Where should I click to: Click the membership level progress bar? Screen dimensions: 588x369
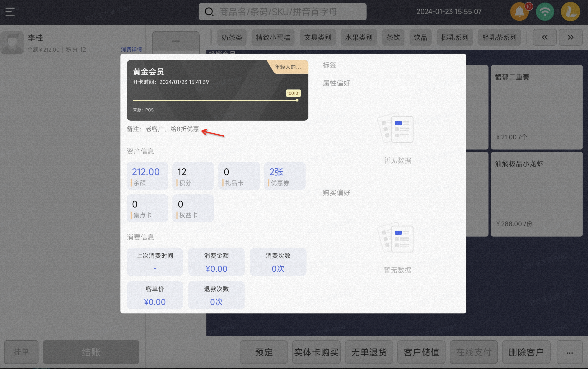[215, 100]
